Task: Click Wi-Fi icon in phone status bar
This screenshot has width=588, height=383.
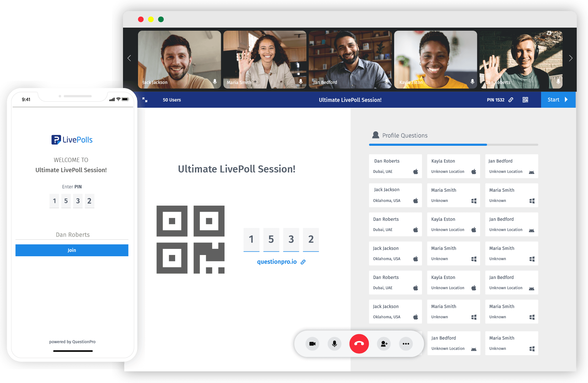Action: click(x=118, y=99)
